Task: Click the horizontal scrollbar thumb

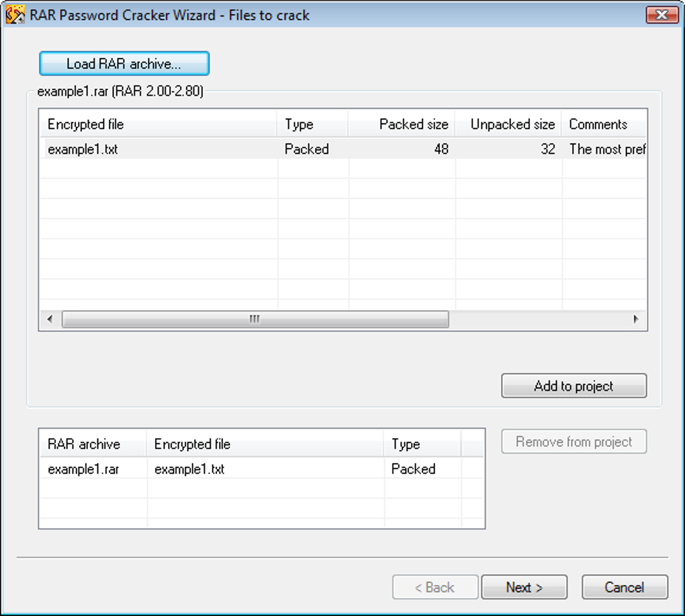Action: pyautogui.click(x=255, y=319)
